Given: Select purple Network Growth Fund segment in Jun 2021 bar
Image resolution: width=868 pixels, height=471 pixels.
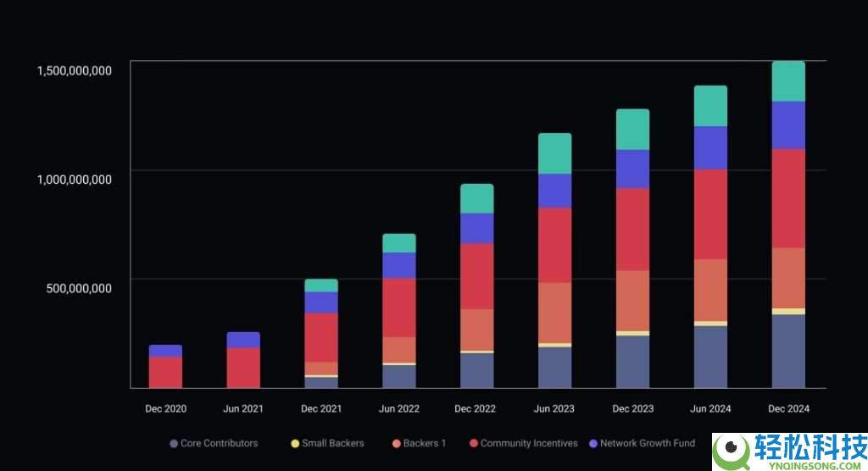Looking at the screenshot, I should click(x=243, y=340).
